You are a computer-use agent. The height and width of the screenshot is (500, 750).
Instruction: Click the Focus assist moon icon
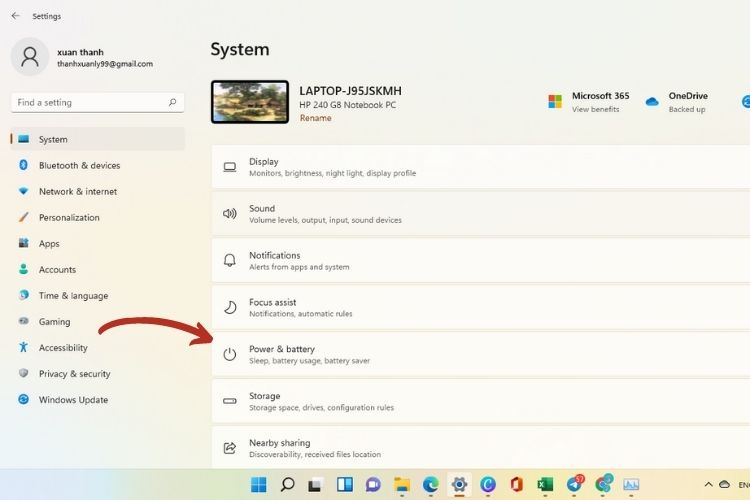(x=230, y=307)
